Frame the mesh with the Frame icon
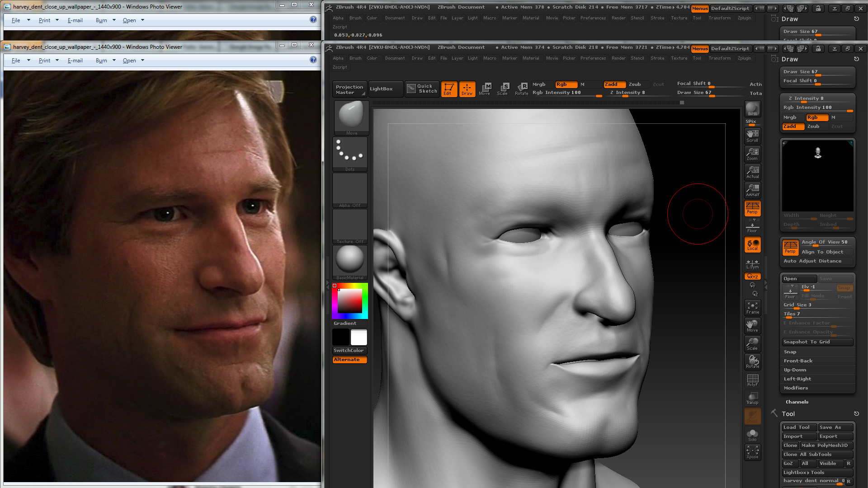This screenshot has width=868, height=488. pos(752,308)
